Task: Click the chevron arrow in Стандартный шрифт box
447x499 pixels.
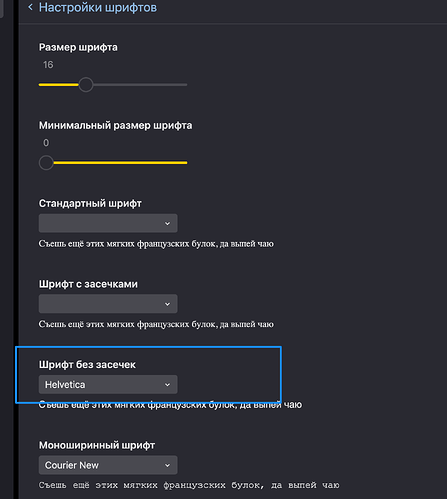Action: click(x=167, y=223)
